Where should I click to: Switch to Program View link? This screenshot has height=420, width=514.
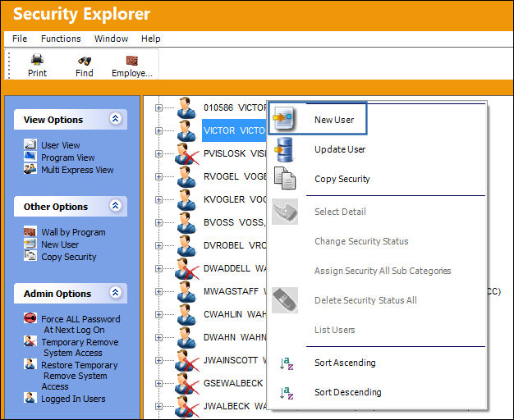(x=68, y=157)
